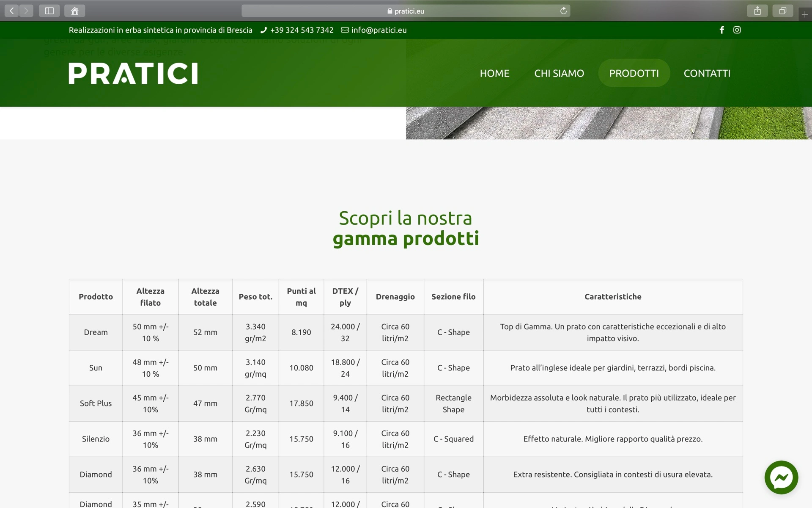This screenshot has width=812, height=508.
Task: Click the pratici.eu address bar
Action: pos(406,11)
